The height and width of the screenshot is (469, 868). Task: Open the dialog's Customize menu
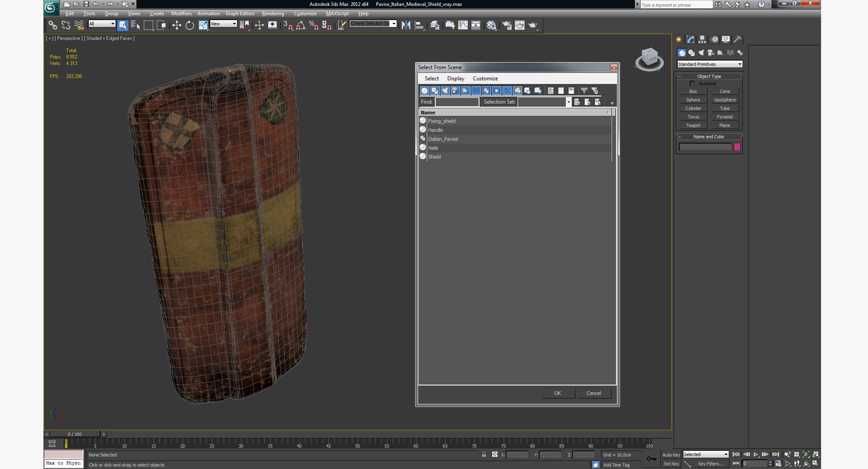[x=485, y=79]
